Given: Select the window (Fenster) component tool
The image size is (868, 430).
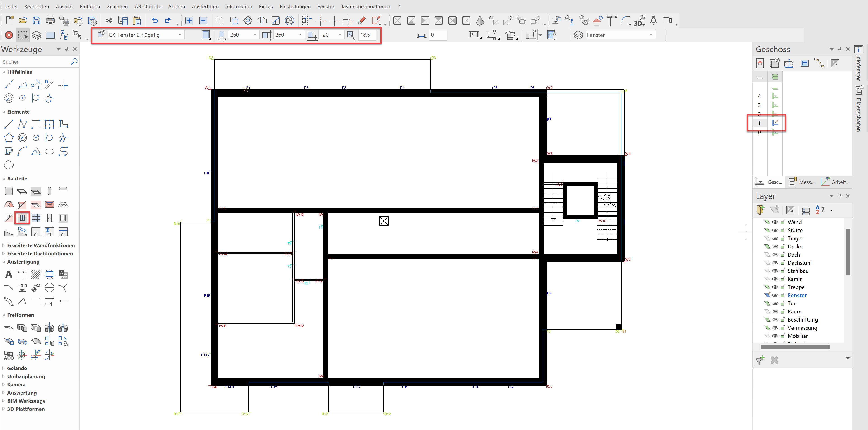Looking at the screenshot, I should click(x=22, y=218).
